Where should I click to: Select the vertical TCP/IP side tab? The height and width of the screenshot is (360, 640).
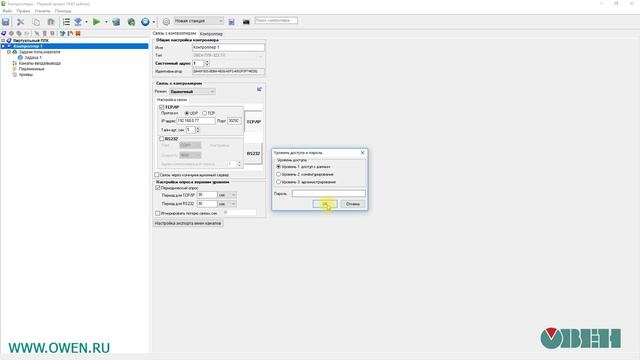click(253, 122)
